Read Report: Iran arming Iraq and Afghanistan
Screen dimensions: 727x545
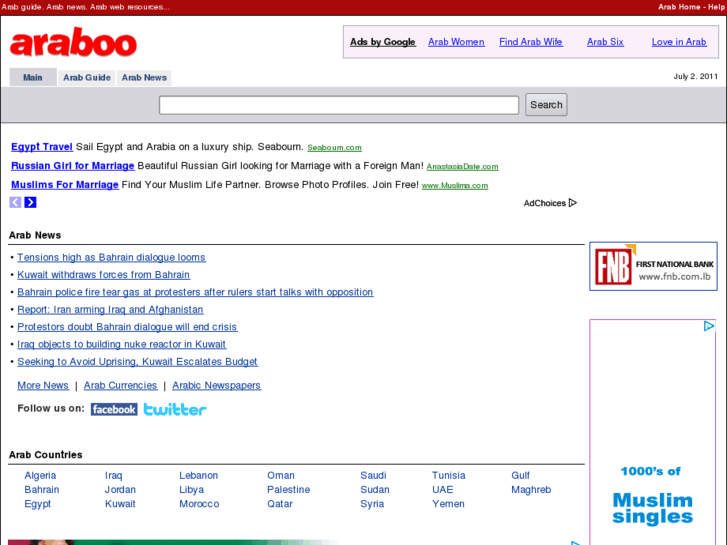110,309
